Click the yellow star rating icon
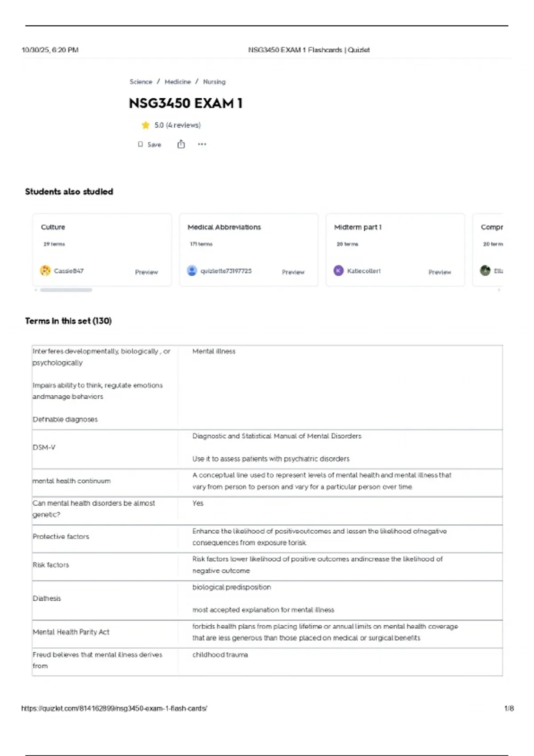The height and width of the screenshot is (756, 534). pos(146,125)
